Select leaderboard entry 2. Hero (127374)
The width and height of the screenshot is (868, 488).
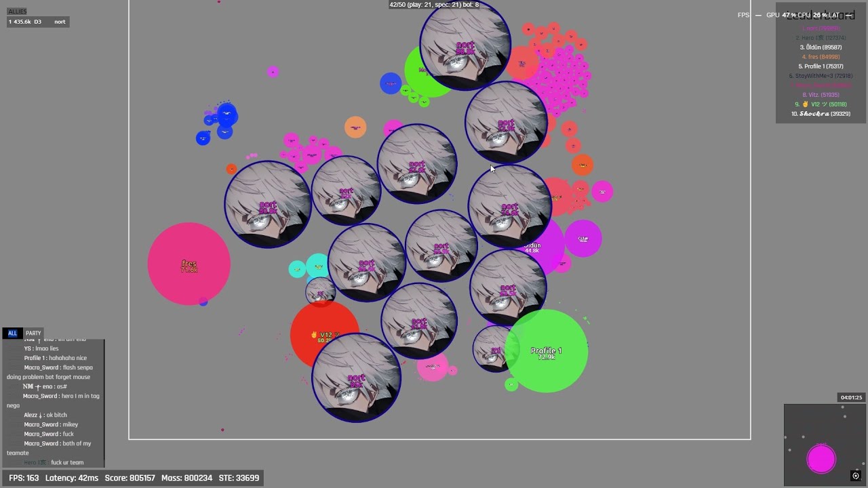point(821,38)
